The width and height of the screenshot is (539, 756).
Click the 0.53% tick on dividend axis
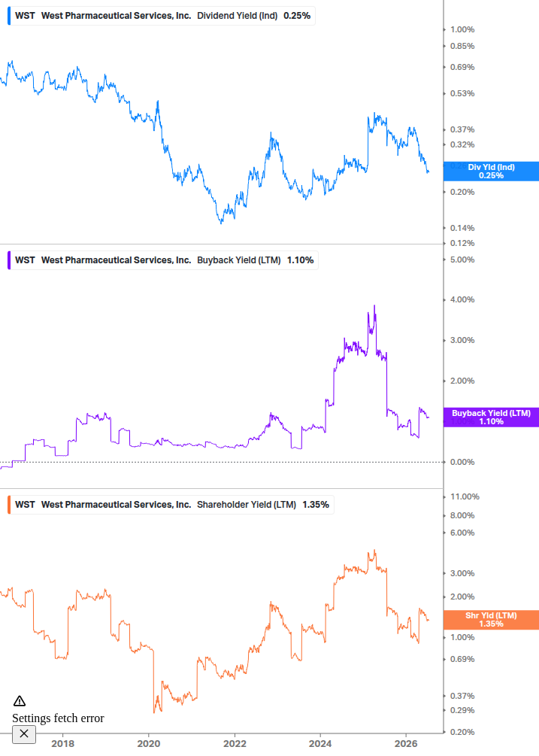pyautogui.click(x=462, y=93)
